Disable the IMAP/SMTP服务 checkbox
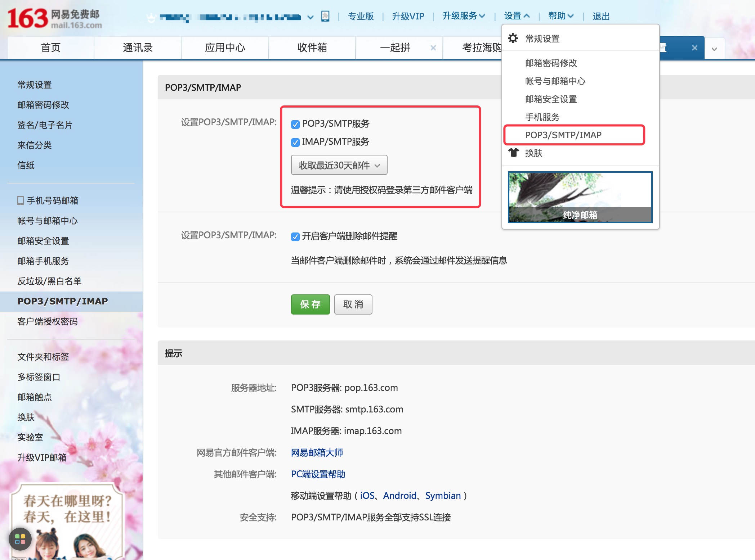The image size is (755, 560). (x=295, y=142)
